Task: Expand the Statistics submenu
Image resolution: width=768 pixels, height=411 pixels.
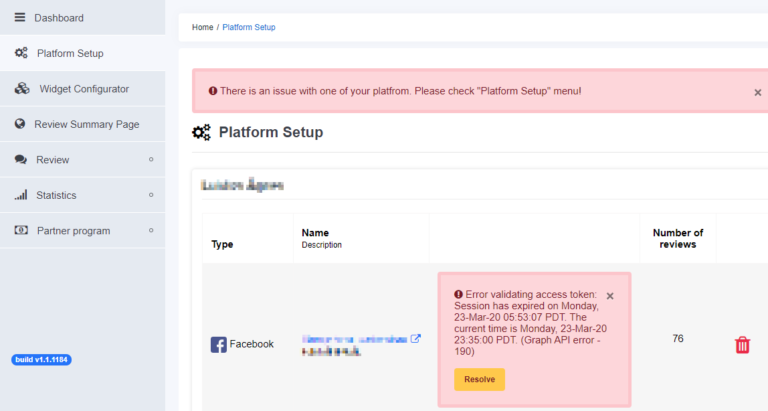Action: [x=151, y=195]
